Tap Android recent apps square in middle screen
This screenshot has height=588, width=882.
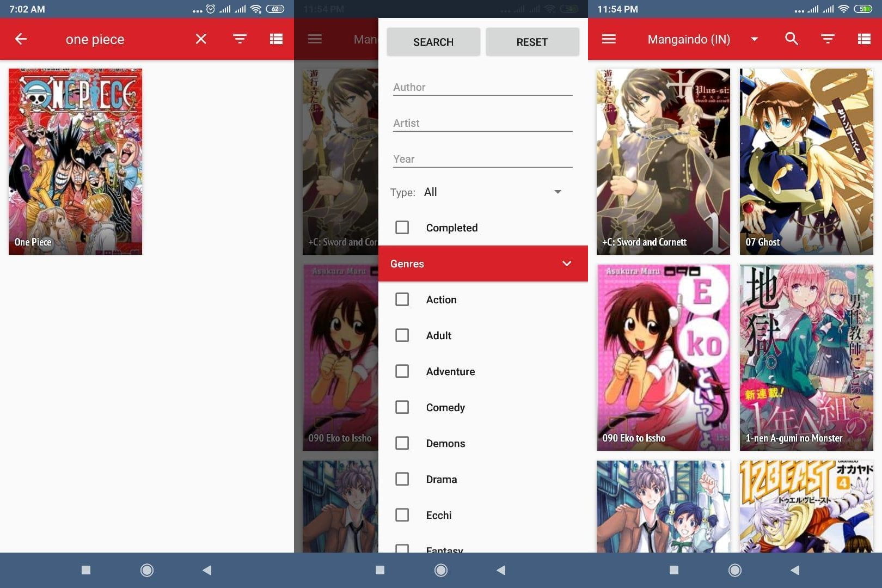[380, 570]
